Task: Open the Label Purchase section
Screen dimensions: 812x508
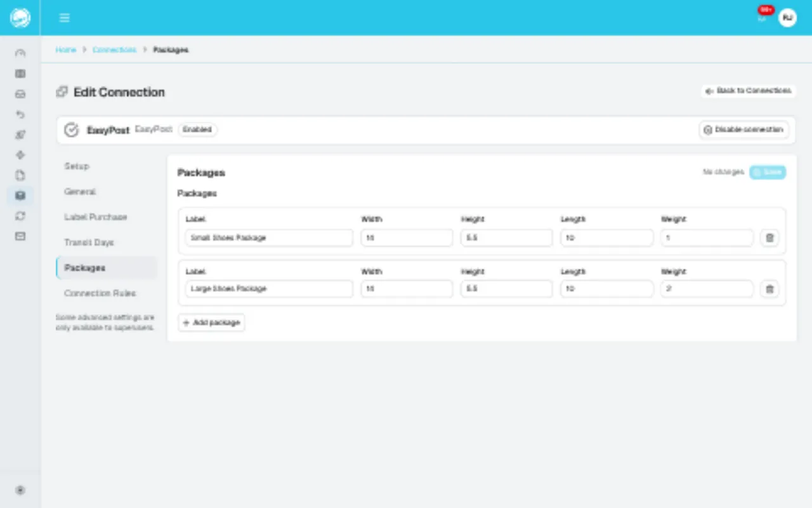Action: [106, 217]
